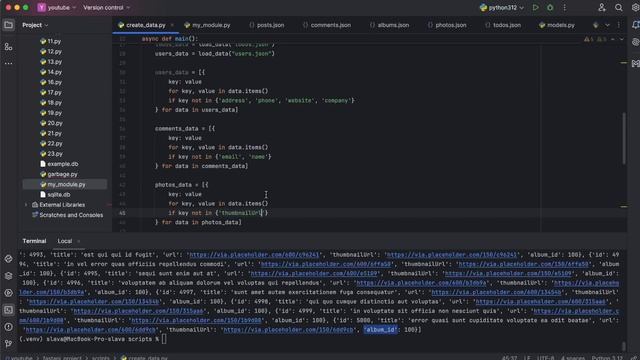Open Search Everywhere magnifier

pyautogui.click(x=619, y=7)
